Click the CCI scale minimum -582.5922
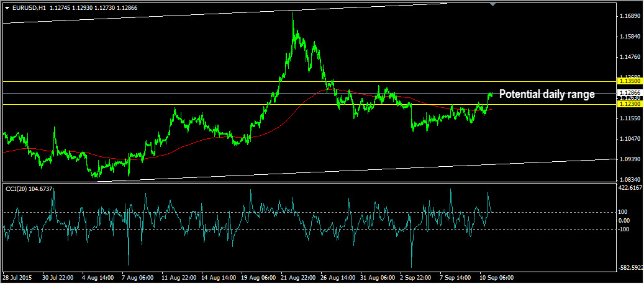 point(630,268)
